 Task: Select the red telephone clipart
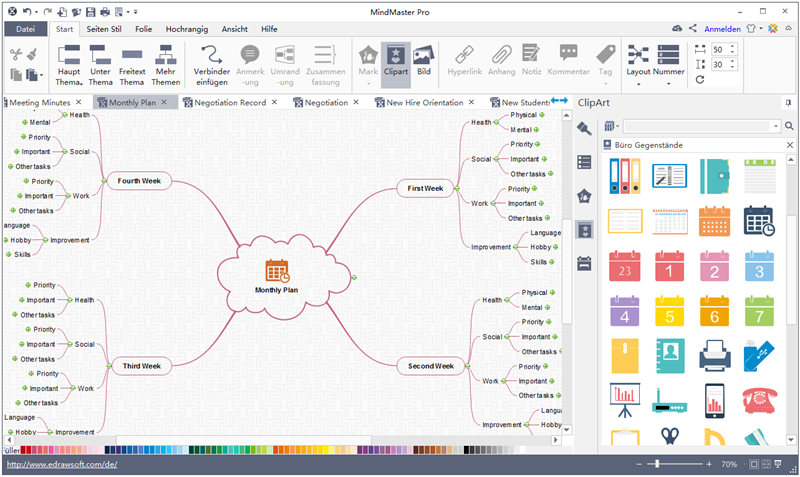(760, 400)
